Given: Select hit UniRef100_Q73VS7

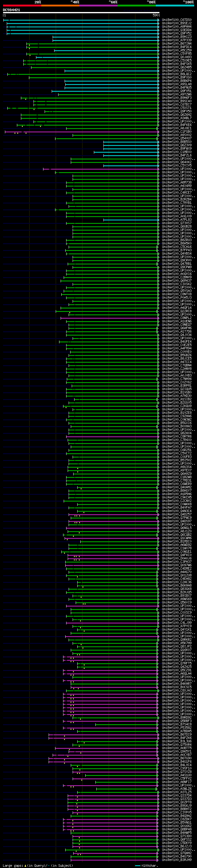Looking at the screenshot, I should [176, 223].
